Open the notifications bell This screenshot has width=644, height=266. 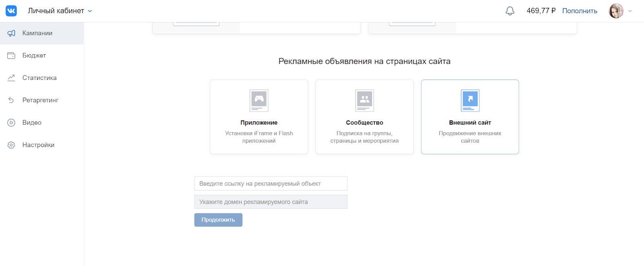510,11
